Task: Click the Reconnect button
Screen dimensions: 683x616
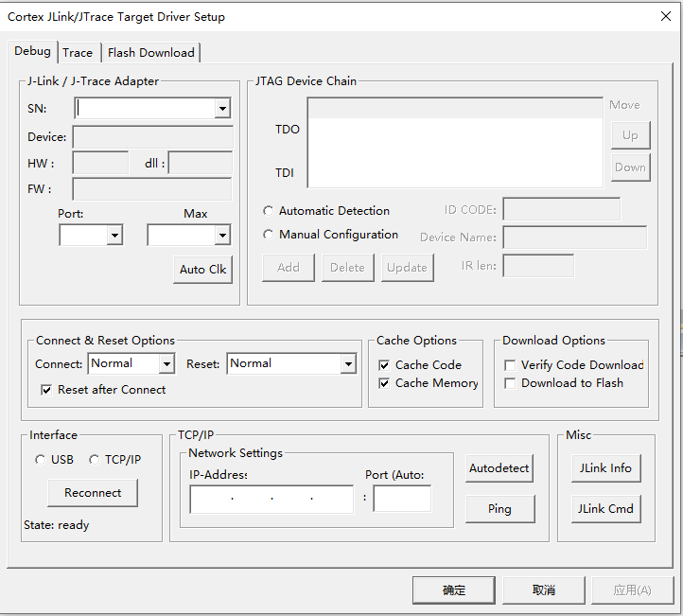Action: (x=93, y=493)
